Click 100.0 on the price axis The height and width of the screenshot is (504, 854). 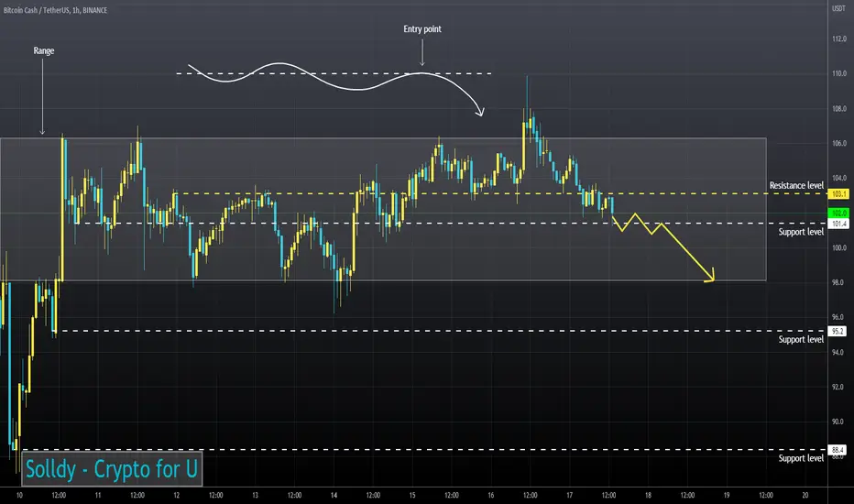pyautogui.click(x=839, y=248)
